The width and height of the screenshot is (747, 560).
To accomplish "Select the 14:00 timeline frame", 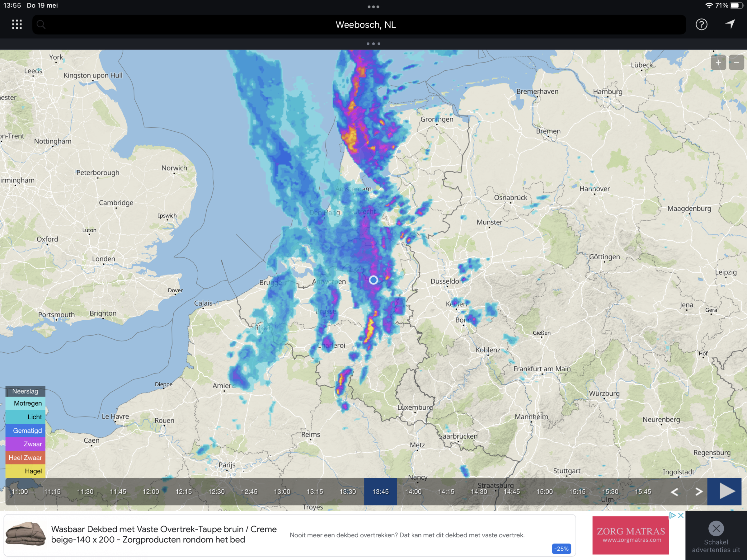I will click(413, 492).
